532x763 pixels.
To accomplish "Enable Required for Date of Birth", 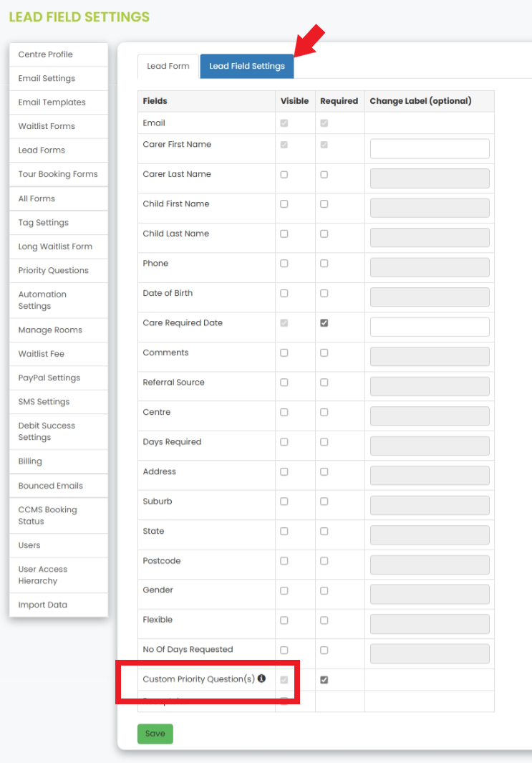I will tap(324, 293).
